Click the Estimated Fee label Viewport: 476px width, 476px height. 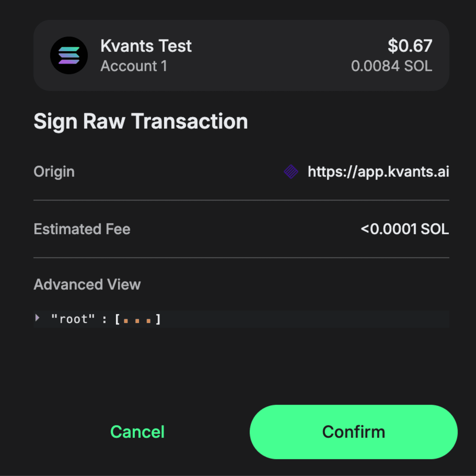coord(82,229)
